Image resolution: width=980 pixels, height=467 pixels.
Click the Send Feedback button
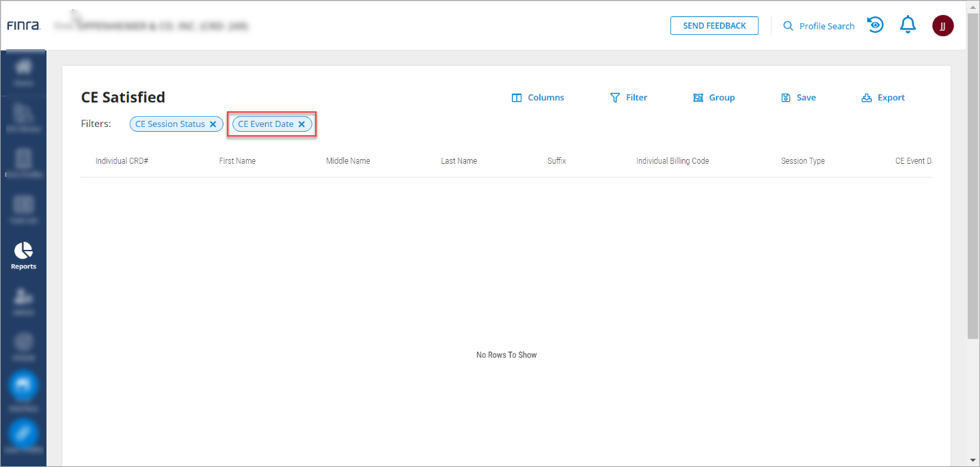714,26
